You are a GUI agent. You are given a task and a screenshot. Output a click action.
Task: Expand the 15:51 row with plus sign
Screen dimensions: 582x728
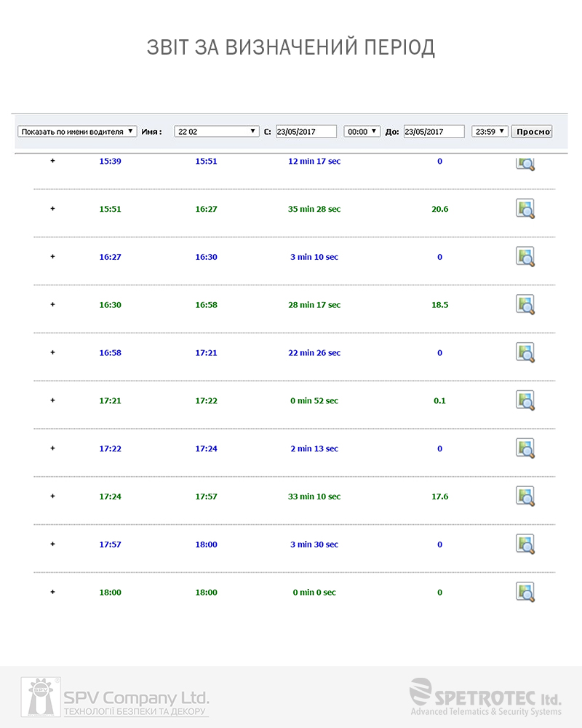coord(52,209)
